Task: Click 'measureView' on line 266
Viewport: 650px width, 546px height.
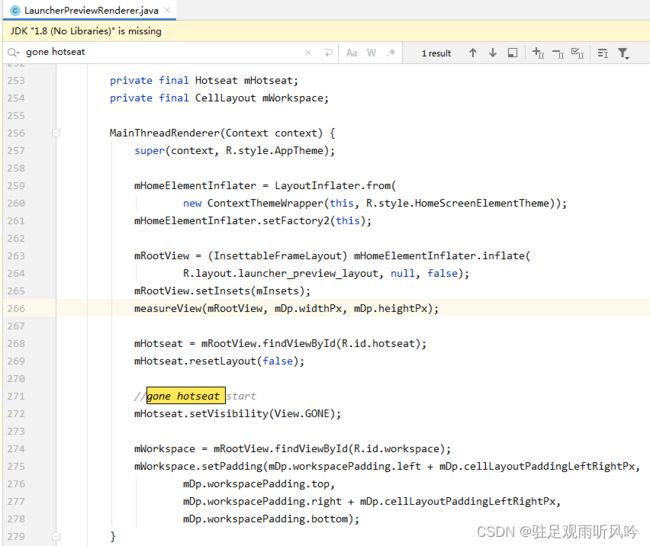Action: coord(168,308)
